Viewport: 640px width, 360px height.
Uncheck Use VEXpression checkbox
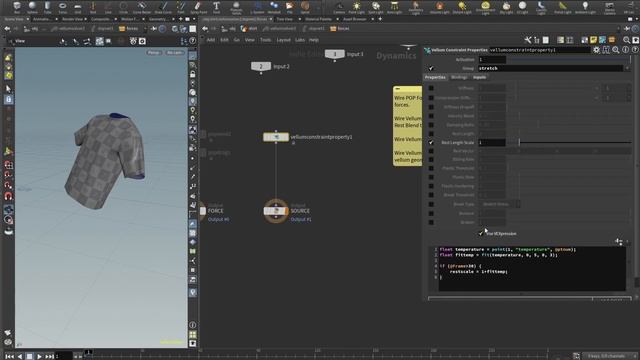481,234
